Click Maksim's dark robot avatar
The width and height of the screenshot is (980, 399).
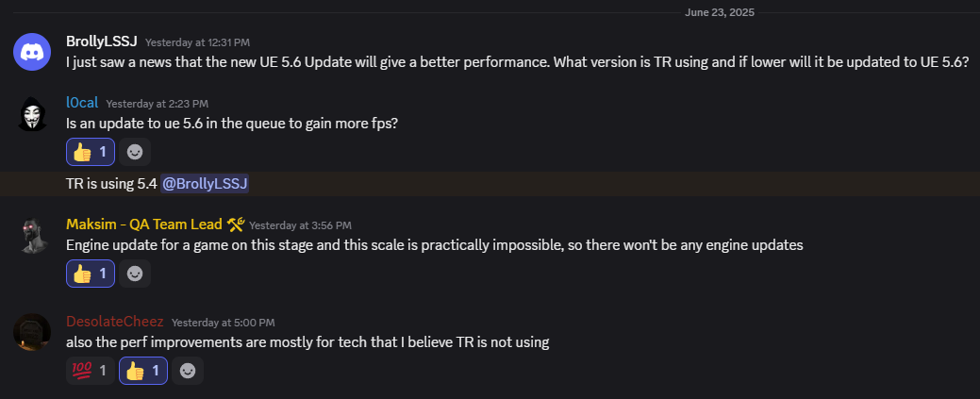[33, 235]
